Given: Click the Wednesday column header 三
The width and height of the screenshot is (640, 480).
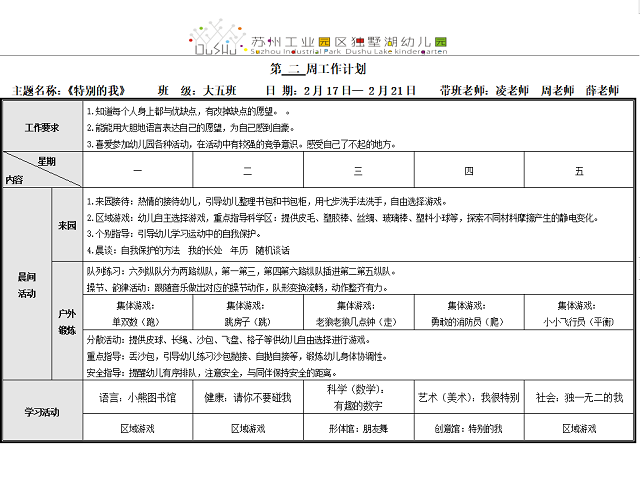Looking at the screenshot, I should click(x=358, y=170).
